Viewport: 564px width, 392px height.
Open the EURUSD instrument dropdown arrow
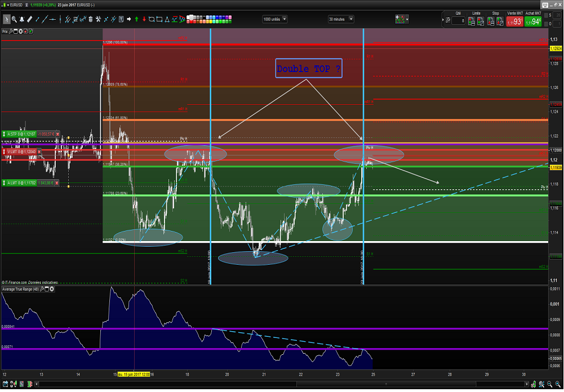point(8,5)
